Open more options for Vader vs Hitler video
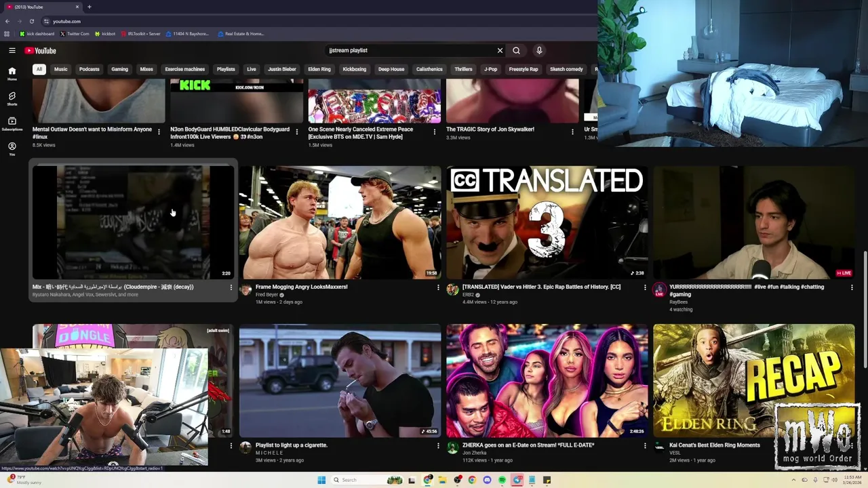The image size is (868, 488). [x=645, y=287]
